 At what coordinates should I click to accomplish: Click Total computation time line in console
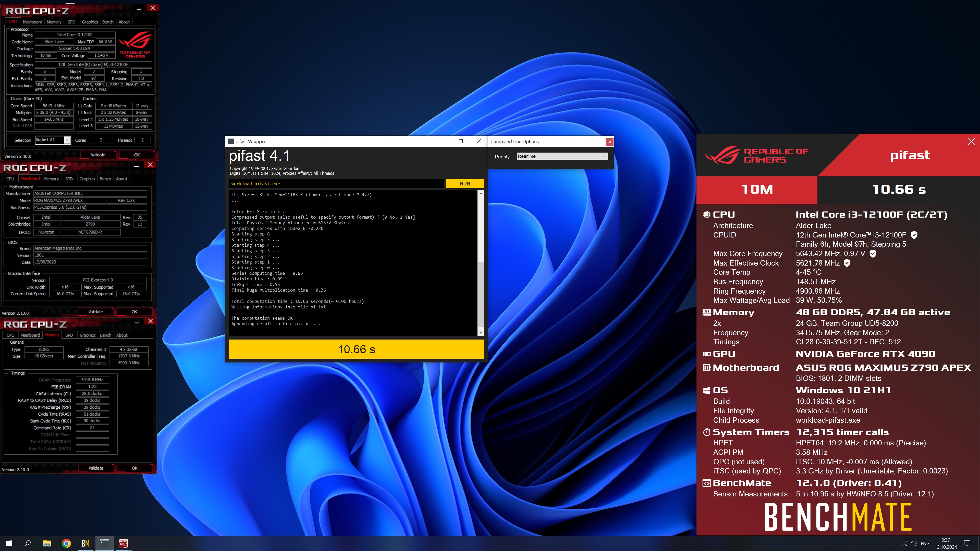(298, 301)
